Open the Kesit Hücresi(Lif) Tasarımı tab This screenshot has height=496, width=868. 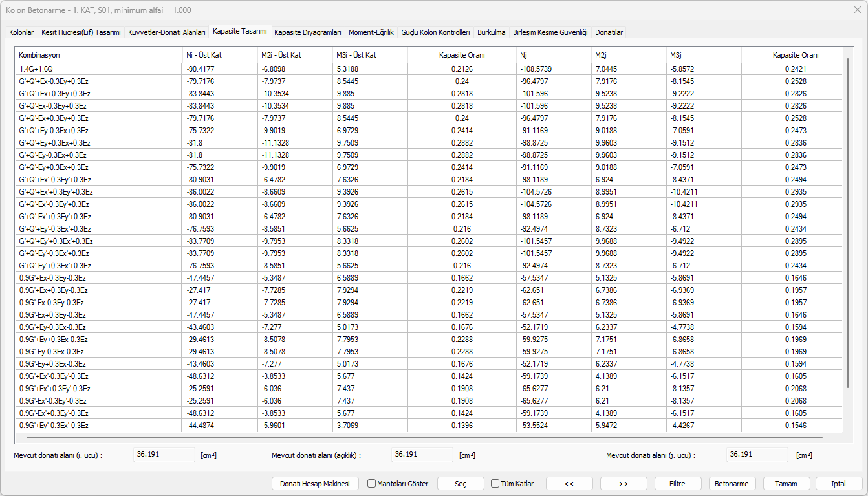click(x=81, y=32)
